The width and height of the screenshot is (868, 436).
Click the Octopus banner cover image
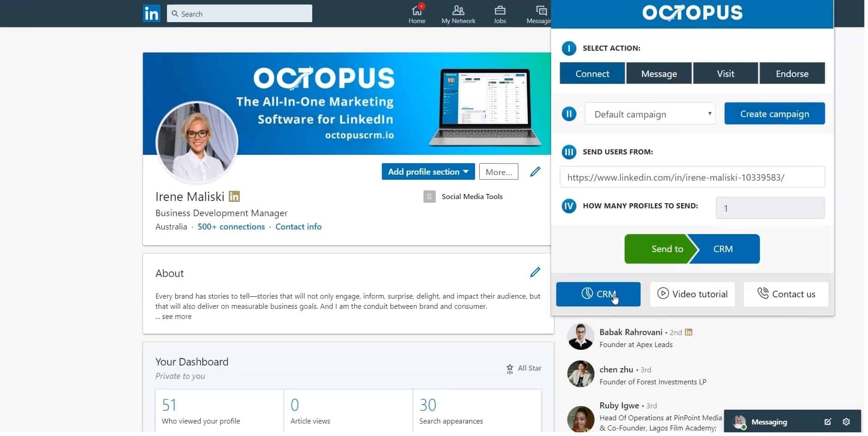[x=347, y=104]
